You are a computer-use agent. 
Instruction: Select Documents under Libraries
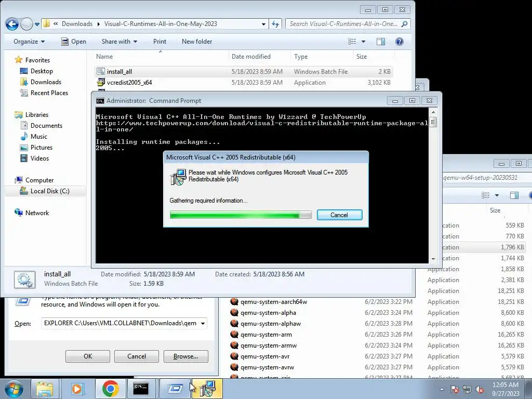(46, 126)
